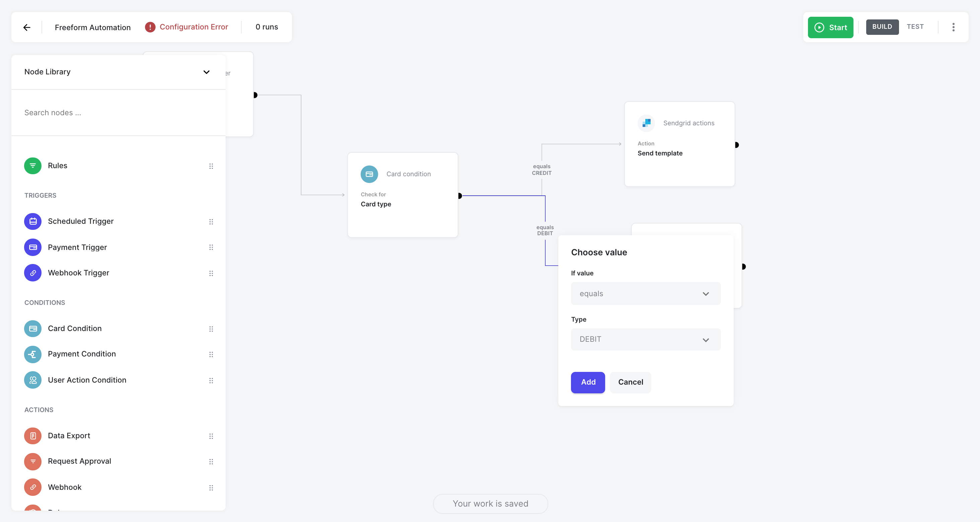Image resolution: width=980 pixels, height=522 pixels.
Task: Select the Card condition node
Action: [x=403, y=195]
